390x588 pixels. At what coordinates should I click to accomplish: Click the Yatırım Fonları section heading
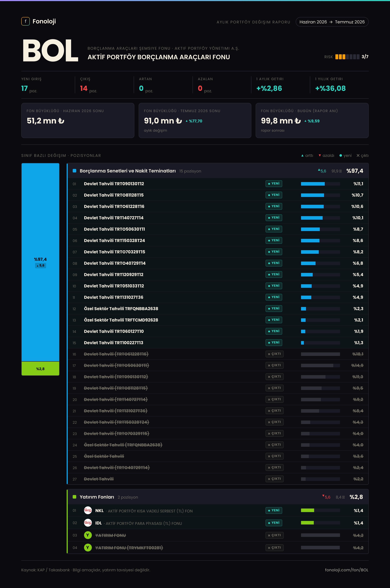pos(97,497)
